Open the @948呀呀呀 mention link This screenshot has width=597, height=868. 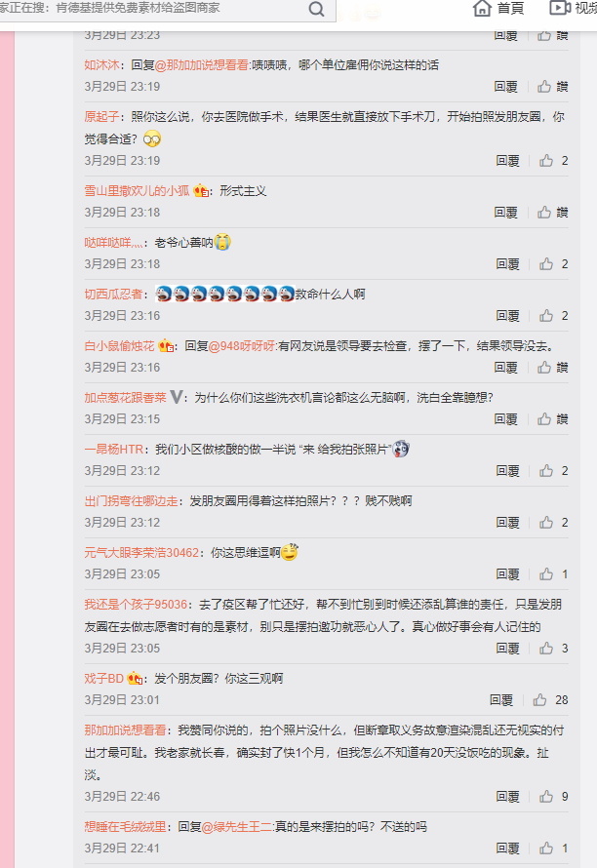242,346
